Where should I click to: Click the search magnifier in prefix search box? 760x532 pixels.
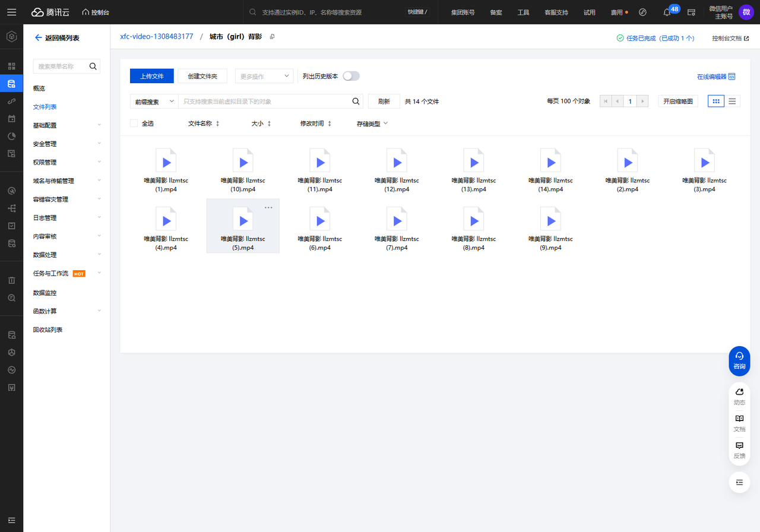click(356, 102)
